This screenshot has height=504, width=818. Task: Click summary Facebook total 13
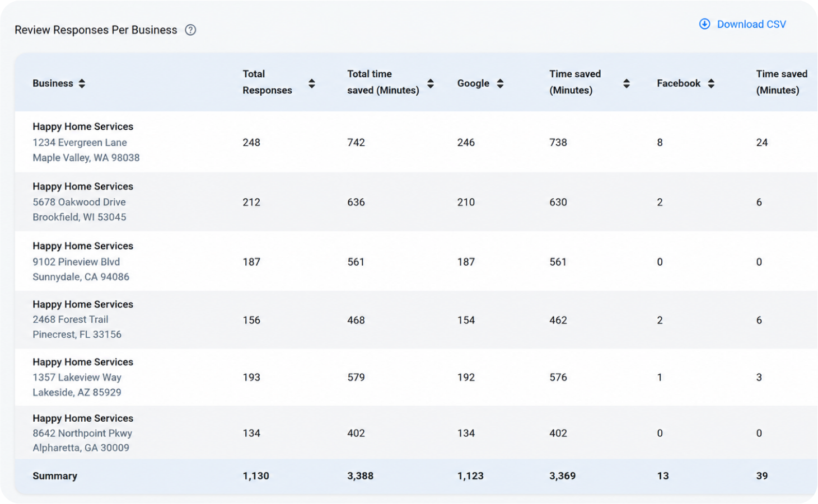663,476
